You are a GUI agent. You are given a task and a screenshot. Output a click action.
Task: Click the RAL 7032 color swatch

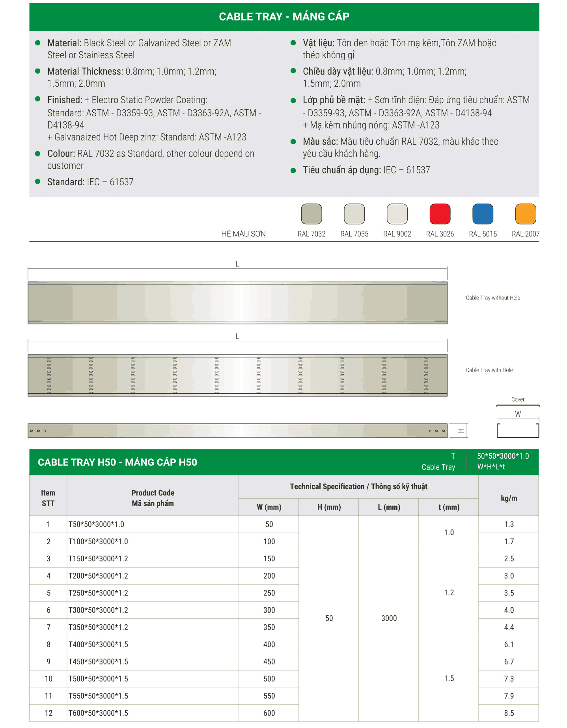(x=311, y=214)
